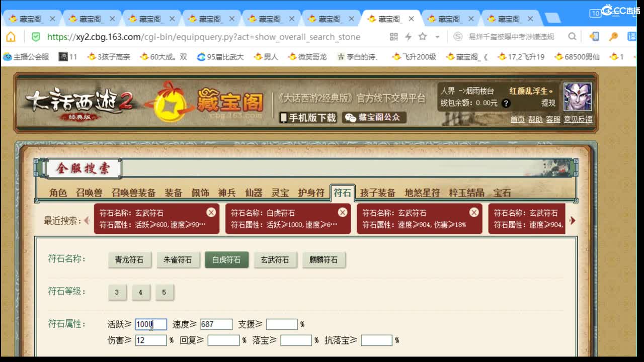The width and height of the screenshot is (644, 362).
Task: Click the wallet balance help icon
Action: point(506,103)
